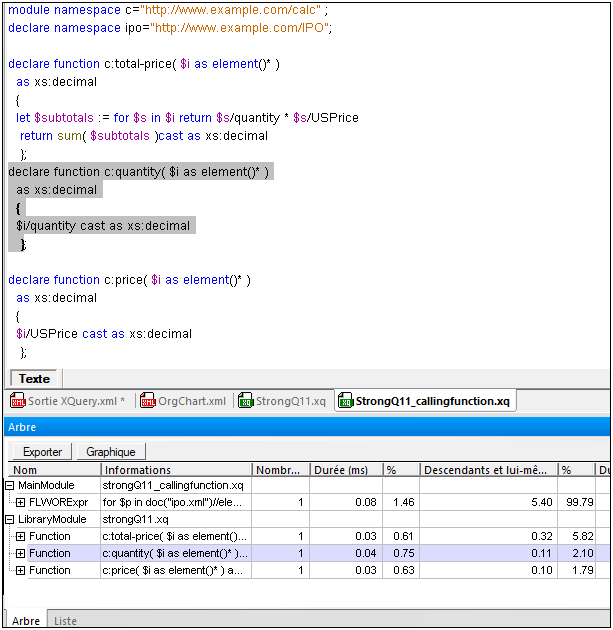
Task: Select the c:quantity information cell
Action: 175,553
